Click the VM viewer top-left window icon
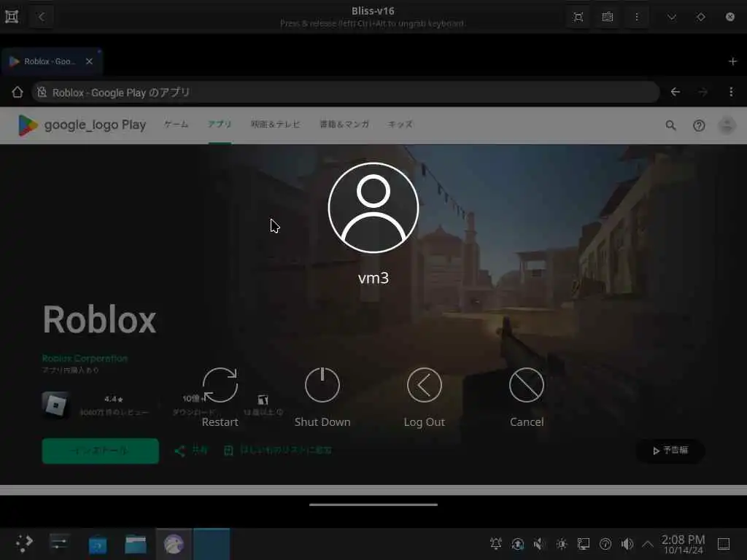 click(12, 17)
